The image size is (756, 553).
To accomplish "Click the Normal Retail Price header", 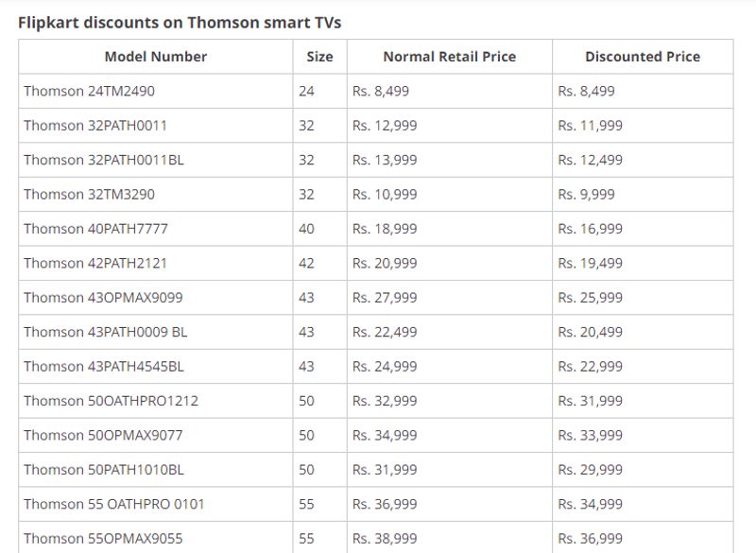I will pos(449,57).
